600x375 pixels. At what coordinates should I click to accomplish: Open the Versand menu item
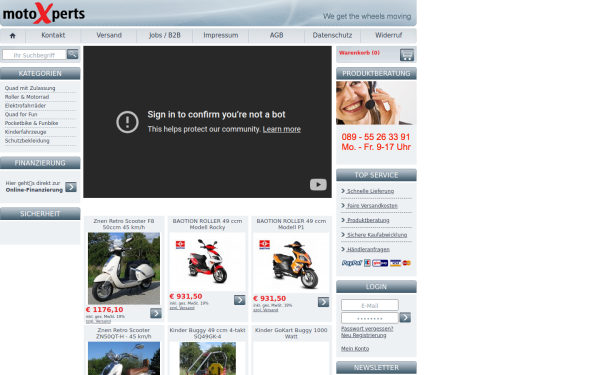point(109,35)
